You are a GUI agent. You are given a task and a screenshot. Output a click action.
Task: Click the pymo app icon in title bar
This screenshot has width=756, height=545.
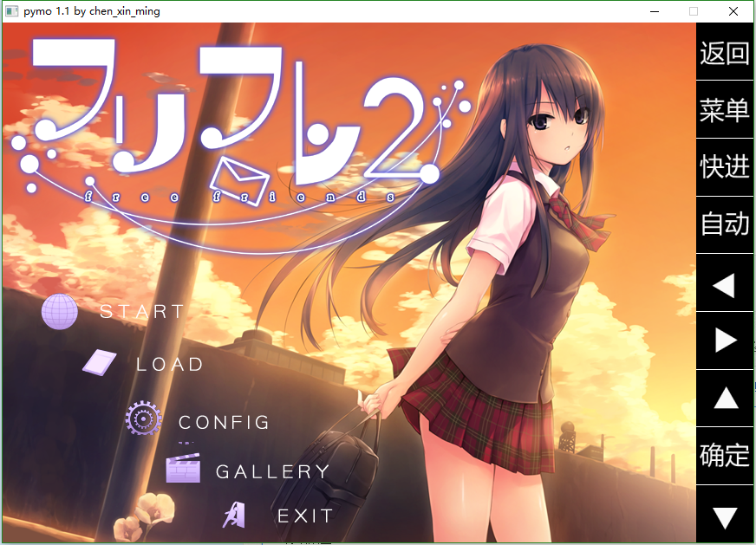point(11,11)
